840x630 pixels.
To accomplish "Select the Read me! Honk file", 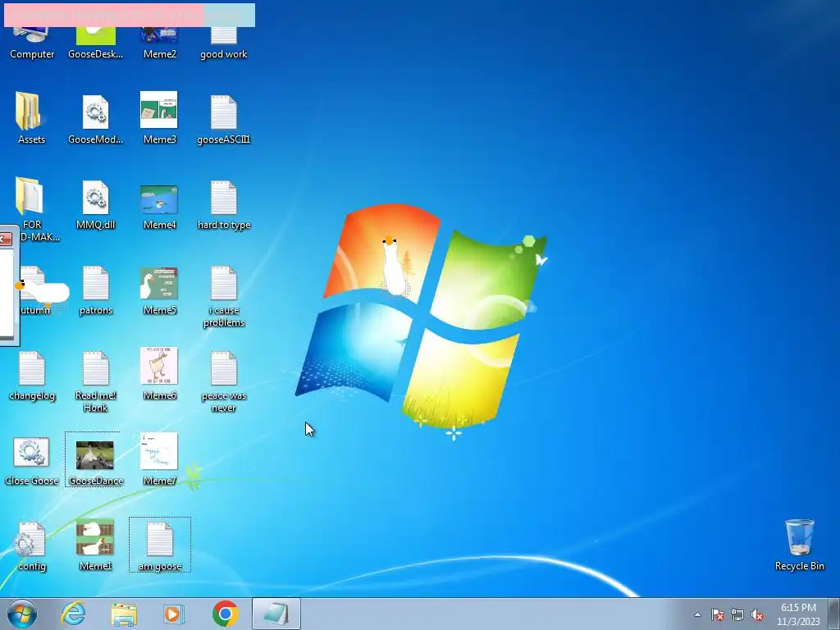I will click(95, 381).
